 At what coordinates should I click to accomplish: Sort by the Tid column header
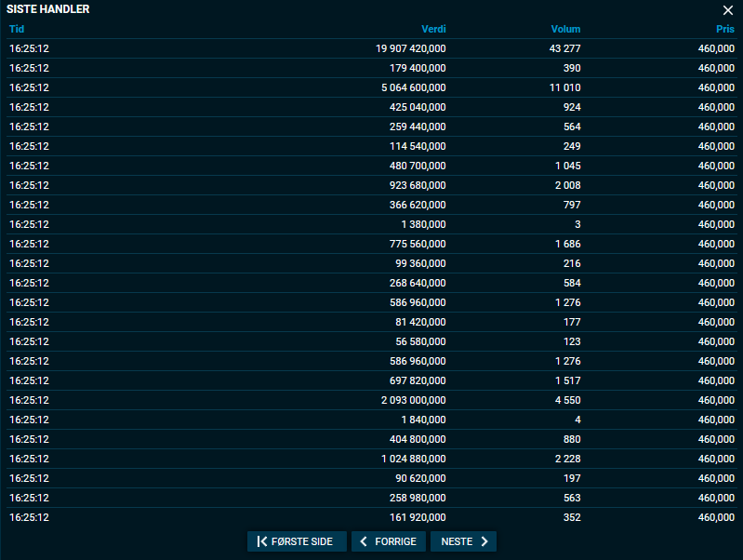[x=17, y=29]
